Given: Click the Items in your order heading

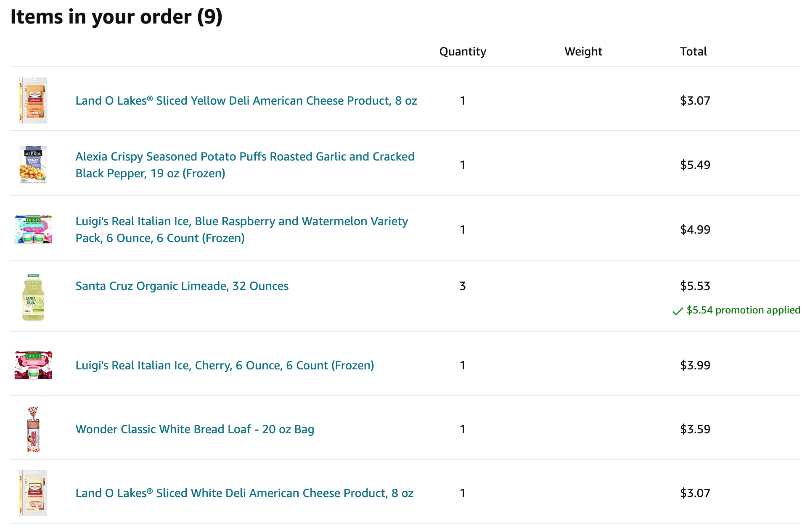Looking at the screenshot, I should (x=116, y=17).
